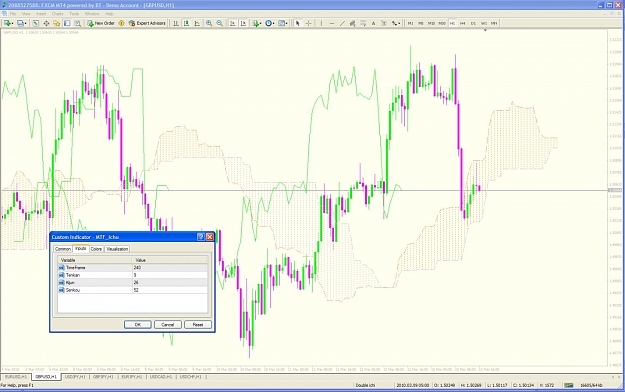Open the Help menu
Screen dimensions: 625x392
tap(110, 14)
